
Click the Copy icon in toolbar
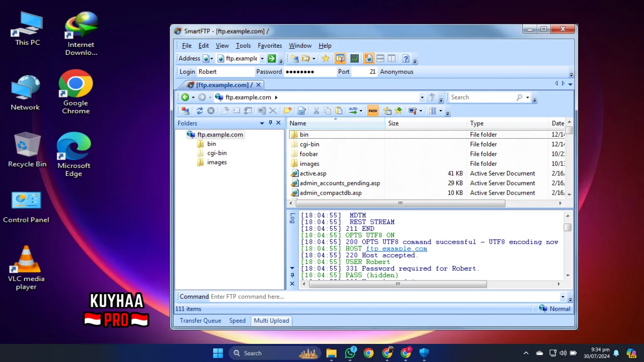[x=328, y=111]
